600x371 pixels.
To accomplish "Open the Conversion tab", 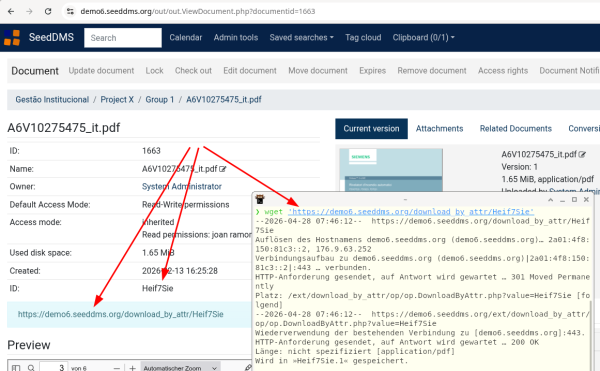I will point(584,129).
